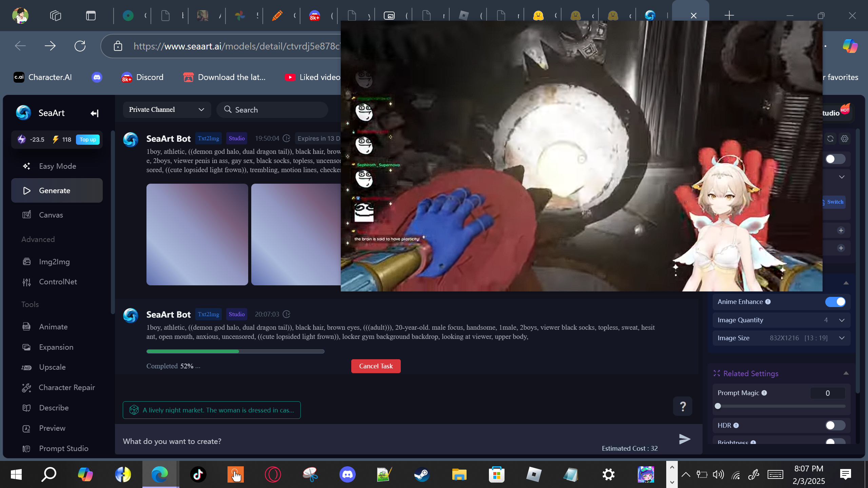Open Discord from the taskbar
This screenshot has width=868, height=488.
tap(347, 474)
